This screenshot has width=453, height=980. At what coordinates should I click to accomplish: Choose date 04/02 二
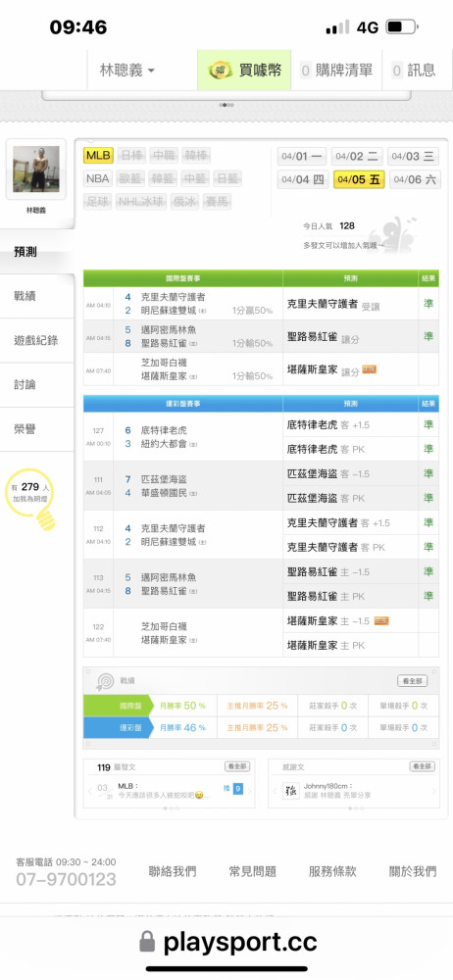pos(357,156)
